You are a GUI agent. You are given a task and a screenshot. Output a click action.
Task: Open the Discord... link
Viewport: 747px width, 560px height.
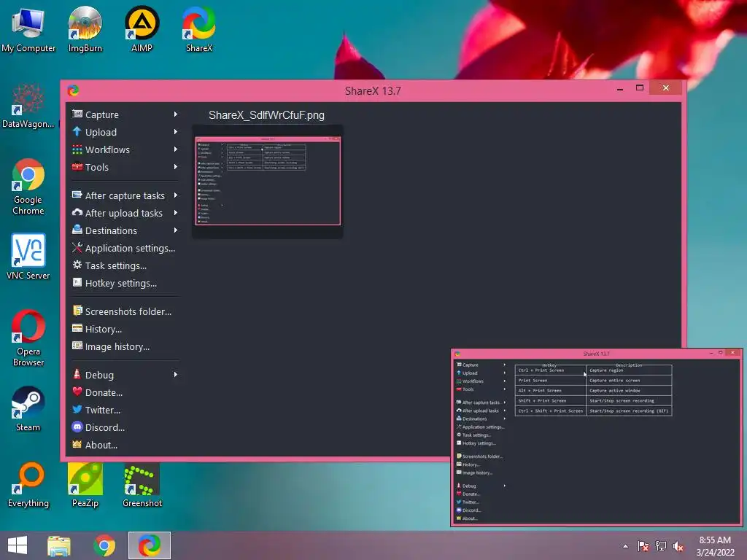click(125, 427)
